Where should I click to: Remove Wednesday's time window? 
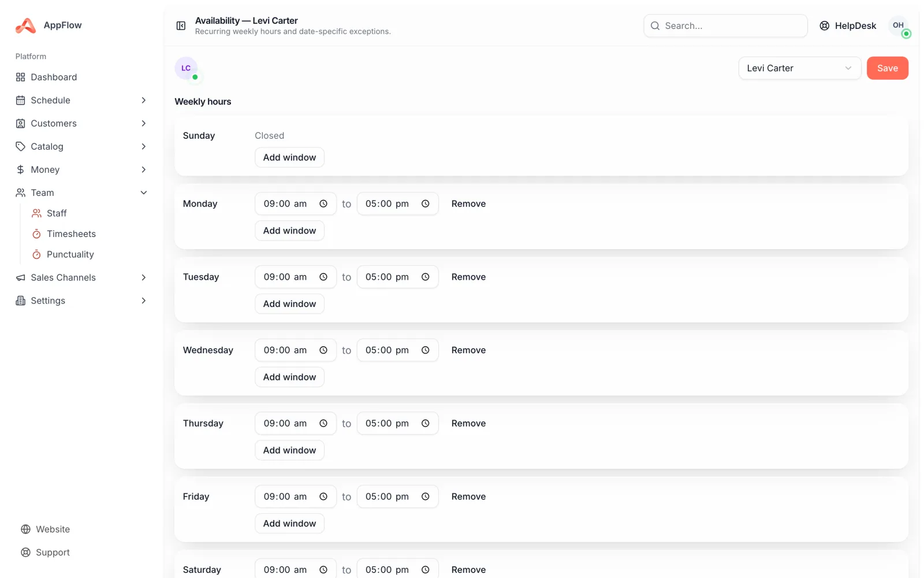pyautogui.click(x=468, y=350)
